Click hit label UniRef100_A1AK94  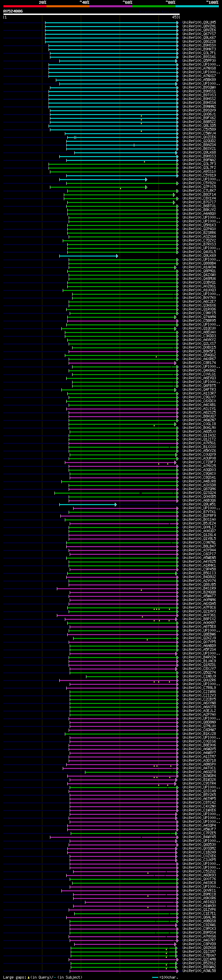[199, 267]
